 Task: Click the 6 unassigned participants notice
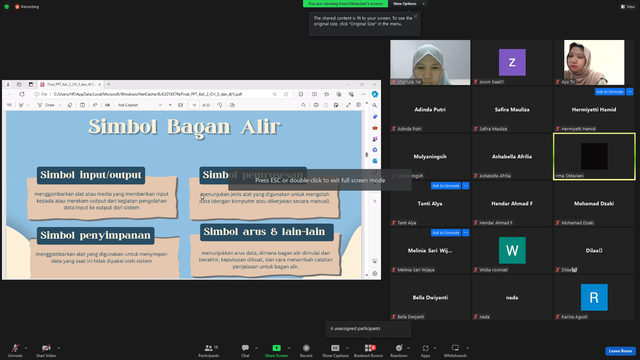point(368,329)
